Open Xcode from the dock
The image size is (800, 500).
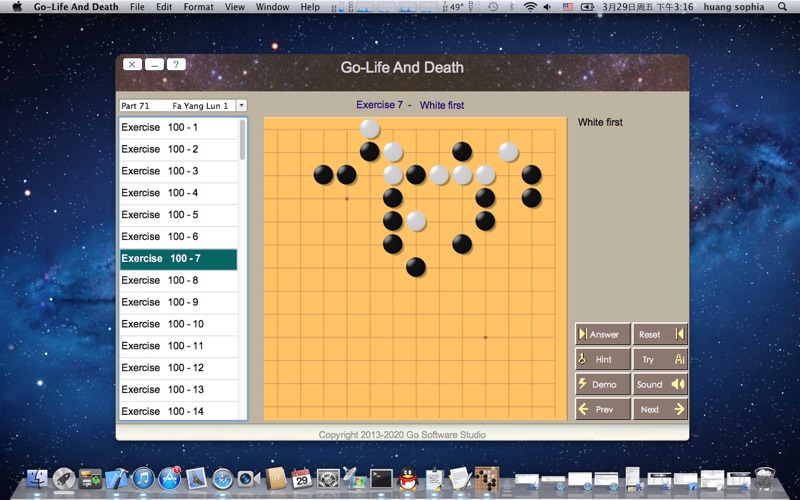(117, 479)
